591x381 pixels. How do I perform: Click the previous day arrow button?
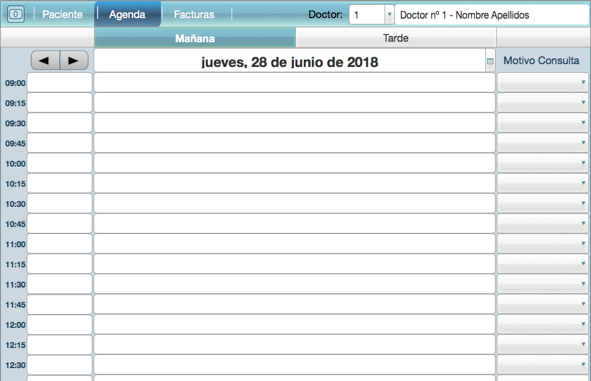[45, 60]
